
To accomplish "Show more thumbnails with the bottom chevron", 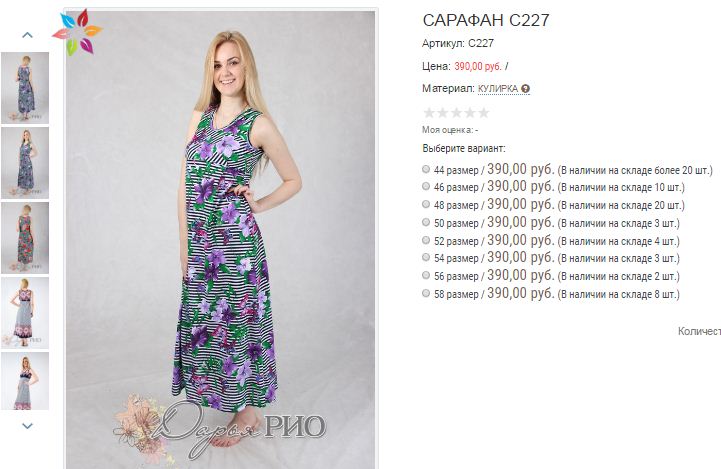I will coord(28,426).
